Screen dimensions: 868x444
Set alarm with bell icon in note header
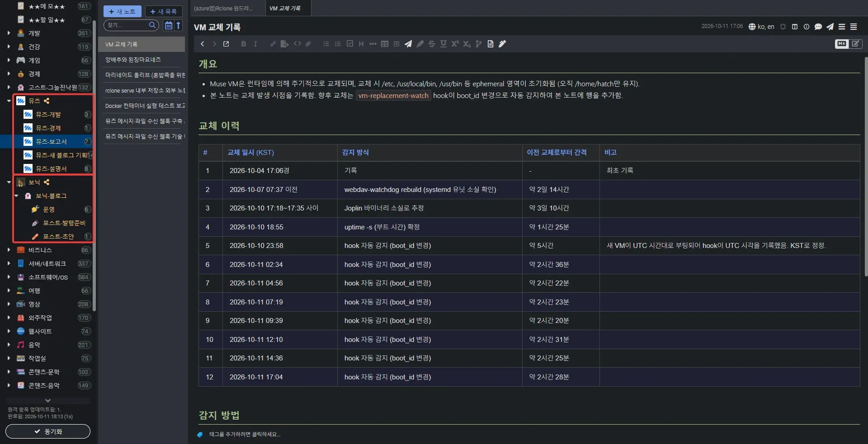[x=783, y=27]
